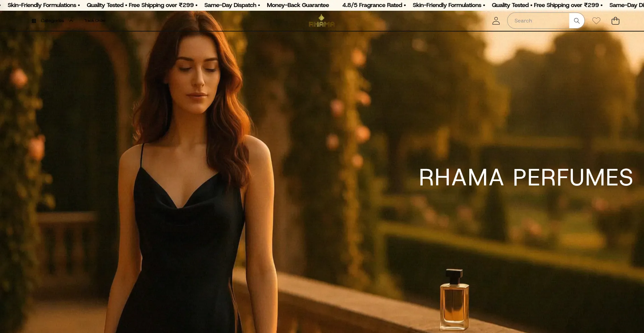This screenshot has width=644, height=333.
Task: Open the wishlist heart icon
Action: click(x=596, y=21)
